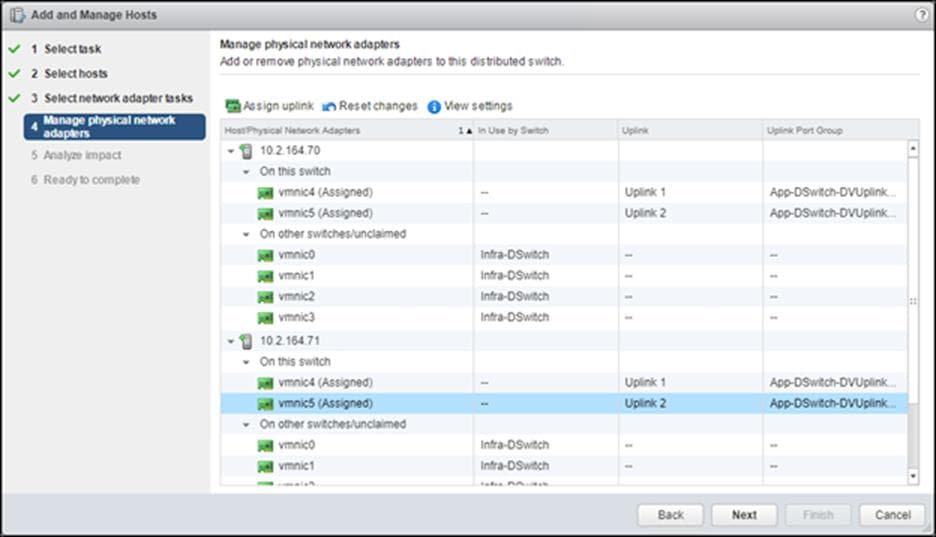Collapse 'On other switches/unclaimed' under 10.2.164.70

[x=246, y=234]
